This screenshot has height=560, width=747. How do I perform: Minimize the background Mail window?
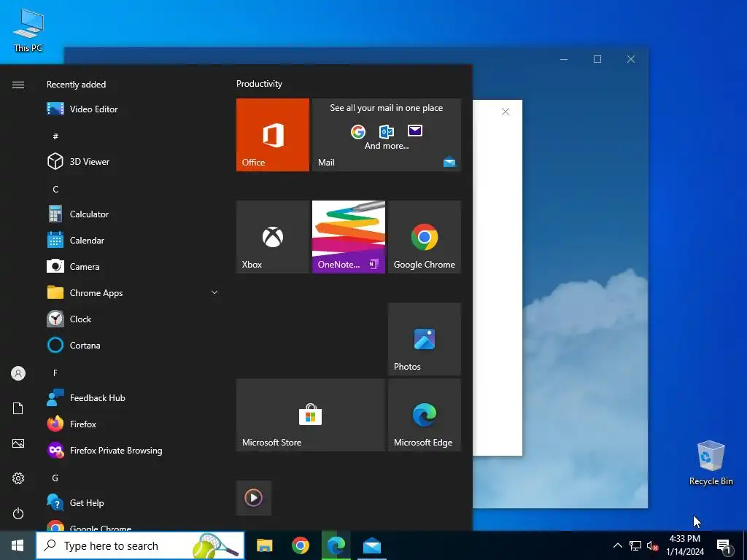[x=564, y=59]
